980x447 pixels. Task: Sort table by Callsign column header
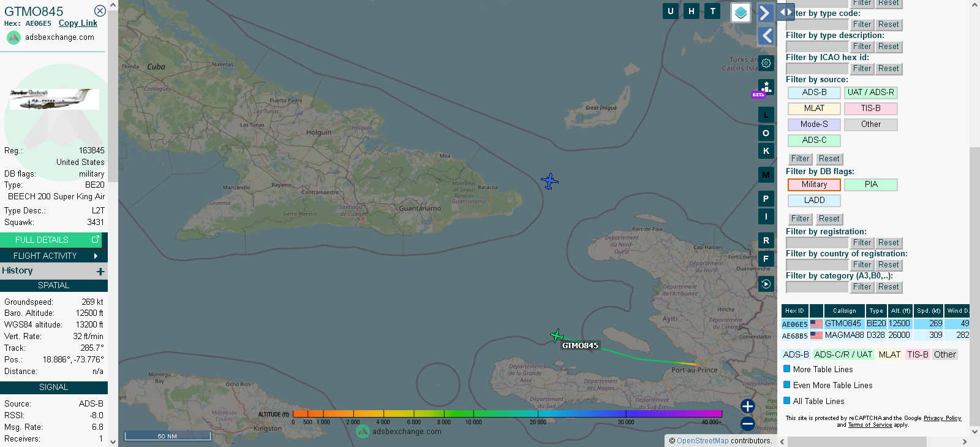pyautogui.click(x=844, y=311)
